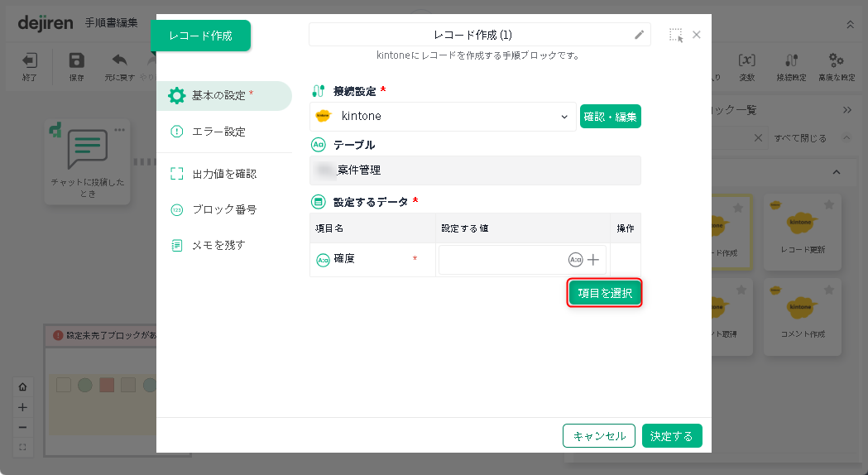The width and height of the screenshot is (868, 475).
Task: Select the 基本の設定 tab
Action: [223, 96]
